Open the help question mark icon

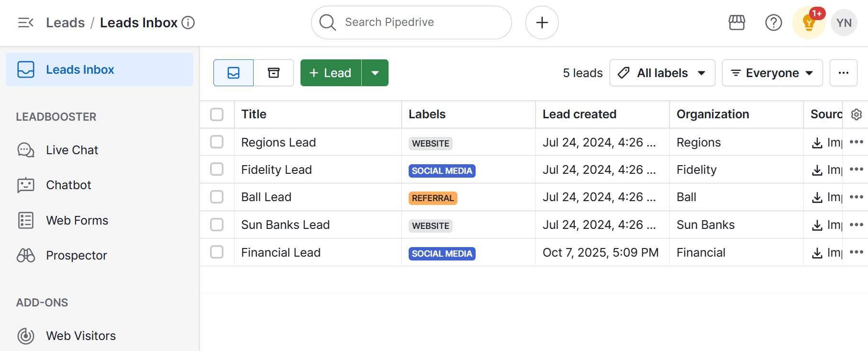pyautogui.click(x=774, y=23)
